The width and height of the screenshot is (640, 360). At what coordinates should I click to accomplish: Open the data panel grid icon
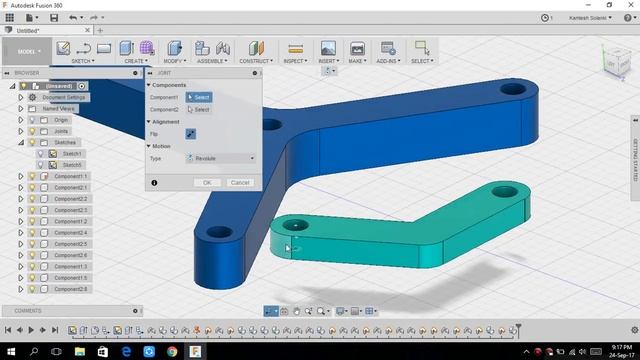tap(9, 18)
